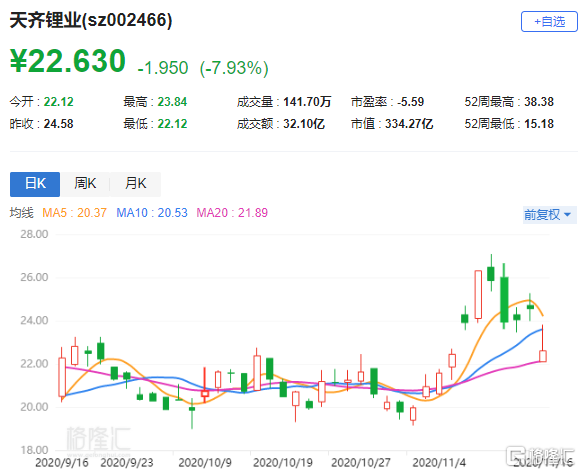This screenshot has height=473, width=581.
Task: Click the 今开 value 22.12
Action: pos(59,101)
